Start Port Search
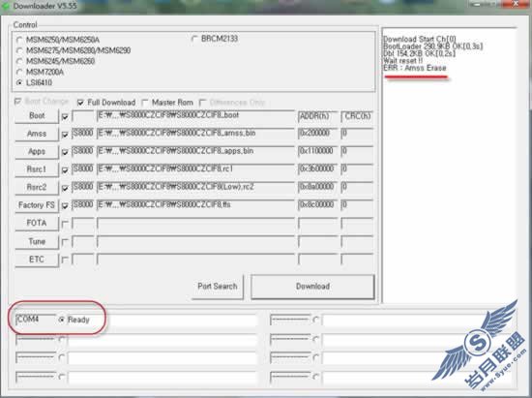This screenshot has width=532, height=398. pyautogui.click(x=218, y=287)
